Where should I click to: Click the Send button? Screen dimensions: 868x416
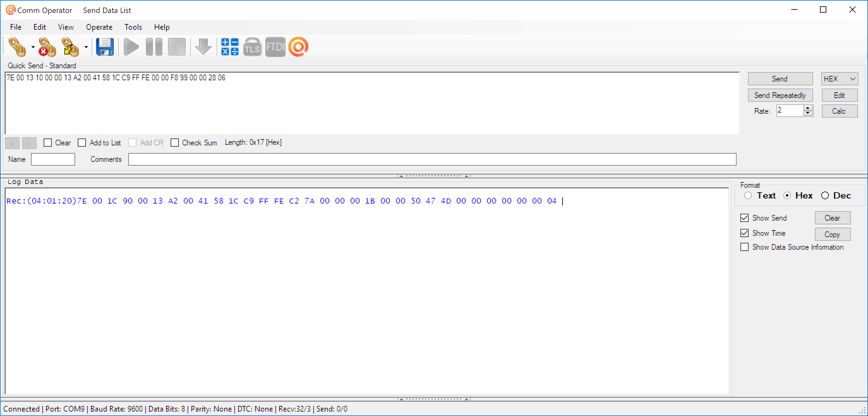780,78
